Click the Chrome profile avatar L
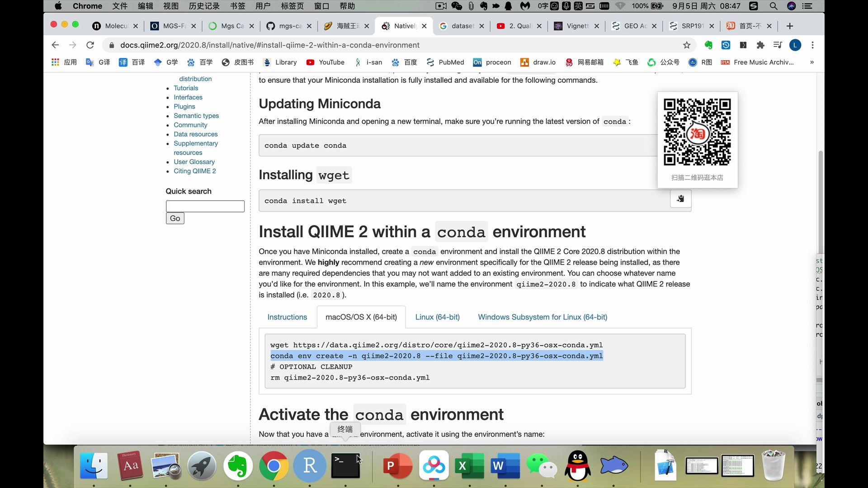The image size is (868, 488). point(795,45)
